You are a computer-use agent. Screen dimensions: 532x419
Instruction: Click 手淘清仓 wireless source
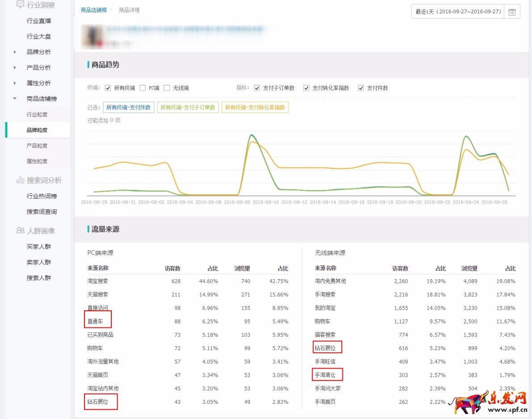point(325,375)
